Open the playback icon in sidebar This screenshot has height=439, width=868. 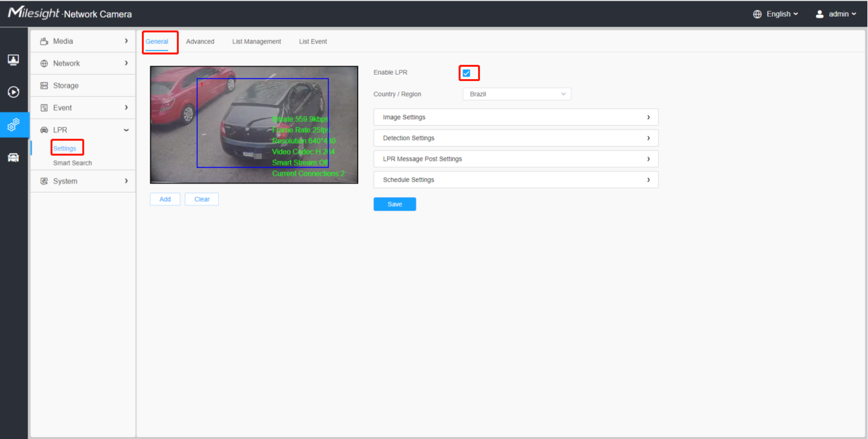click(14, 92)
